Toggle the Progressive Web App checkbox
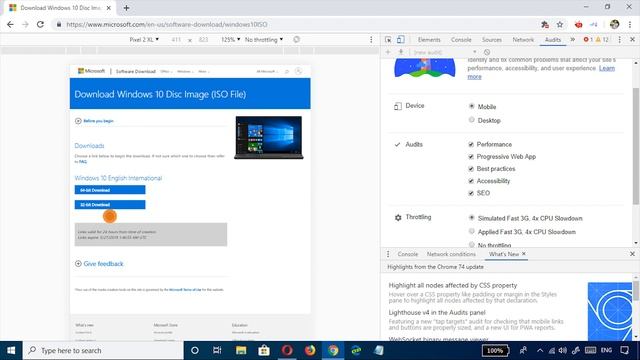Screen dimensions: 640x360 pos(471,157)
